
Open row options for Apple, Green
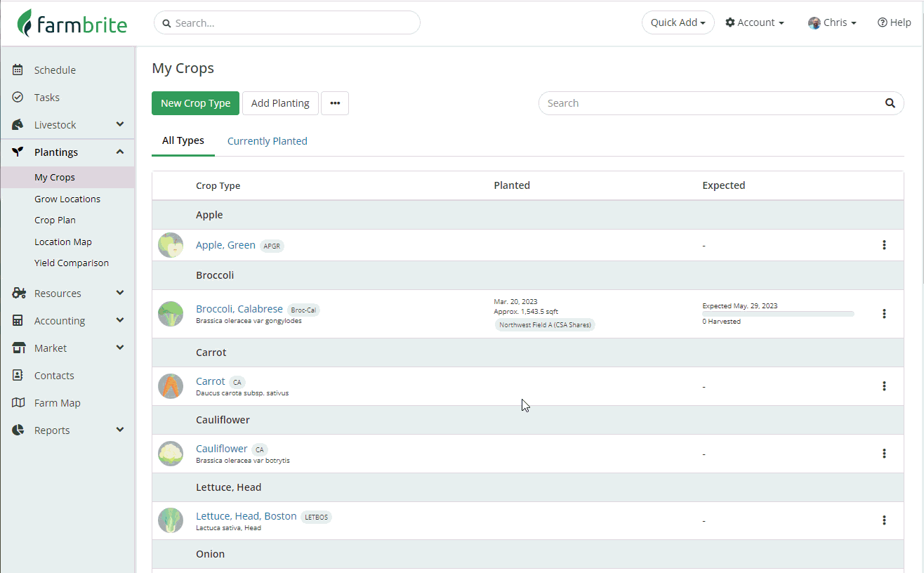pos(884,245)
